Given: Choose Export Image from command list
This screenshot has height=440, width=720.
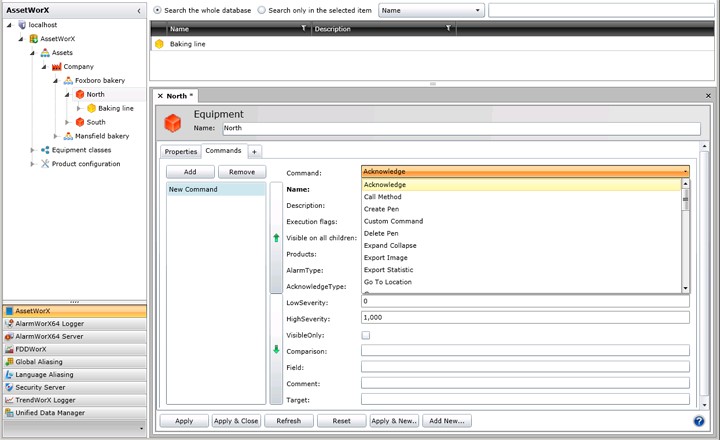Looking at the screenshot, I should pyautogui.click(x=385, y=258).
